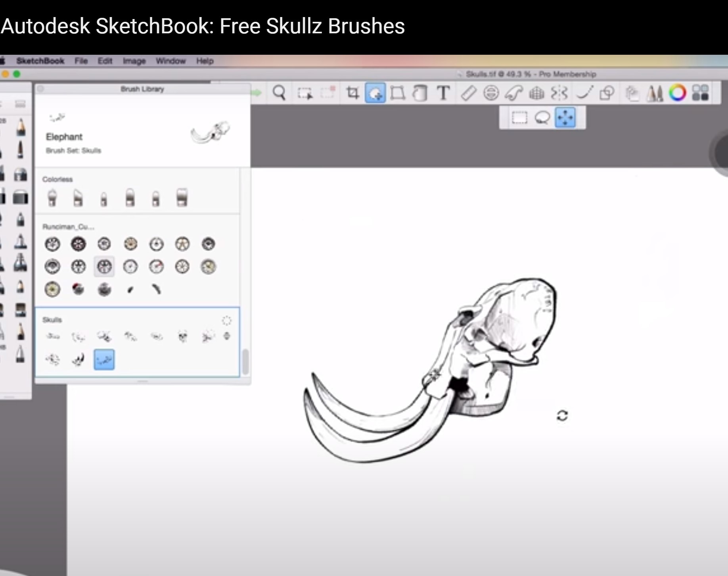Click the rotate handle near the skull
Image resolution: width=728 pixels, height=576 pixels.
tap(562, 416)
